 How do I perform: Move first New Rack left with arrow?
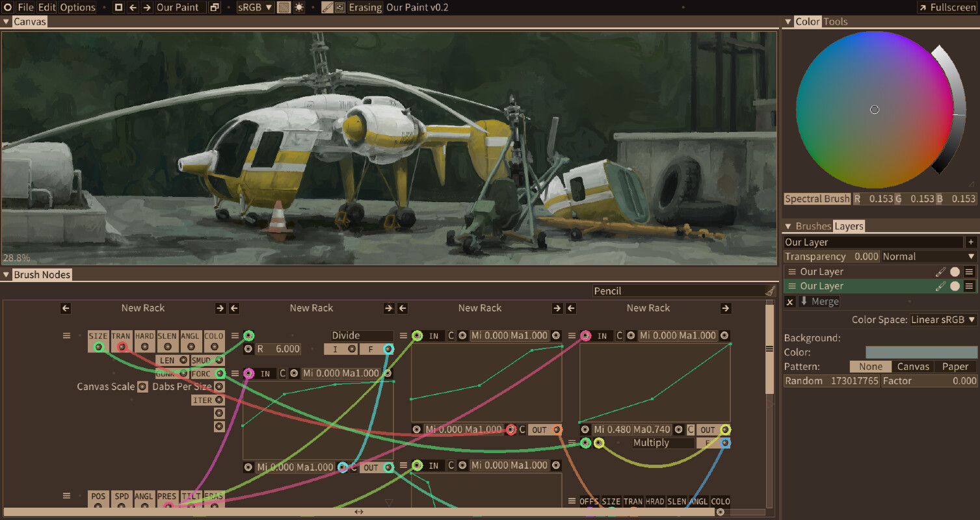66,308
